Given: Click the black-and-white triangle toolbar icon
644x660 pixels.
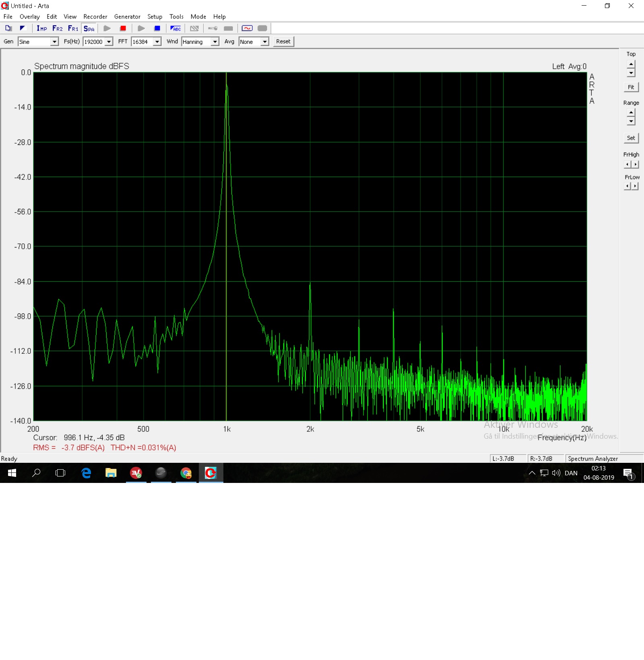Looking at the screenshot, I should click(23, 28).
